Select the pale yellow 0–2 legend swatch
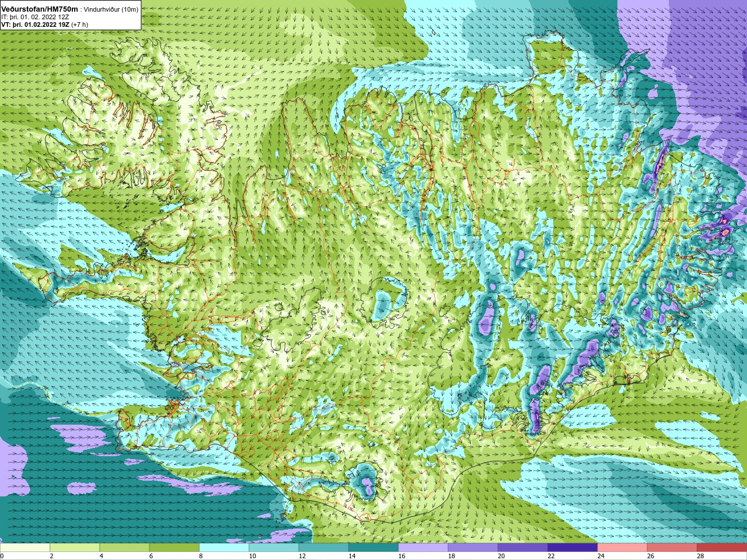Viewport: 747px width, 560px height. (x=25, y=548)
